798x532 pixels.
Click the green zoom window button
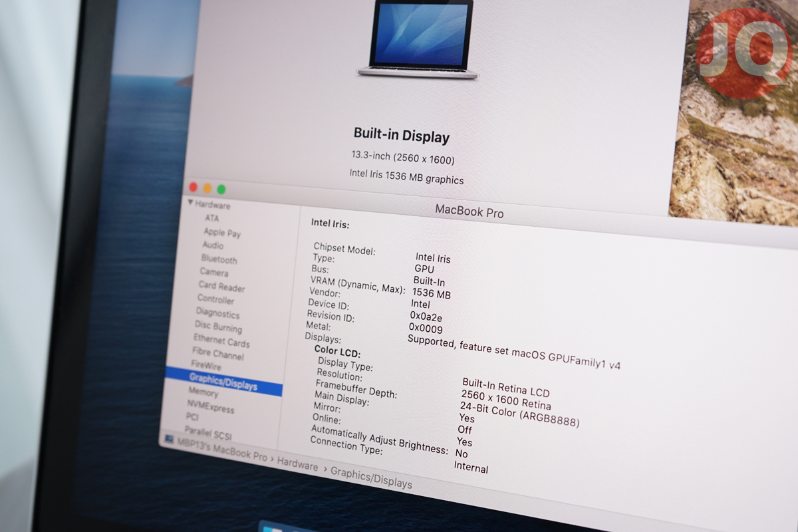(x=221, y=190)
